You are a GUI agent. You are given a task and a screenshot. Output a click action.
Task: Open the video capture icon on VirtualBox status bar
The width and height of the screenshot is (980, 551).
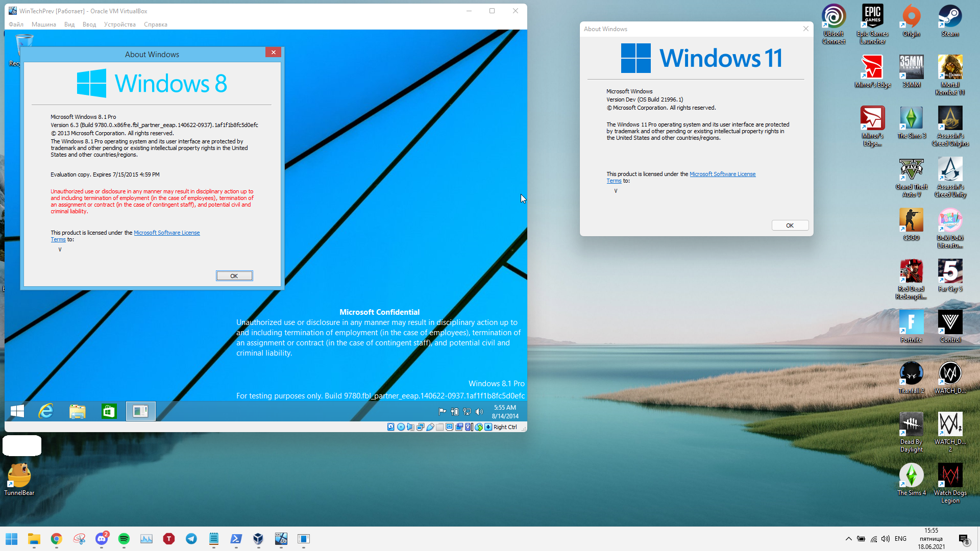459,427
